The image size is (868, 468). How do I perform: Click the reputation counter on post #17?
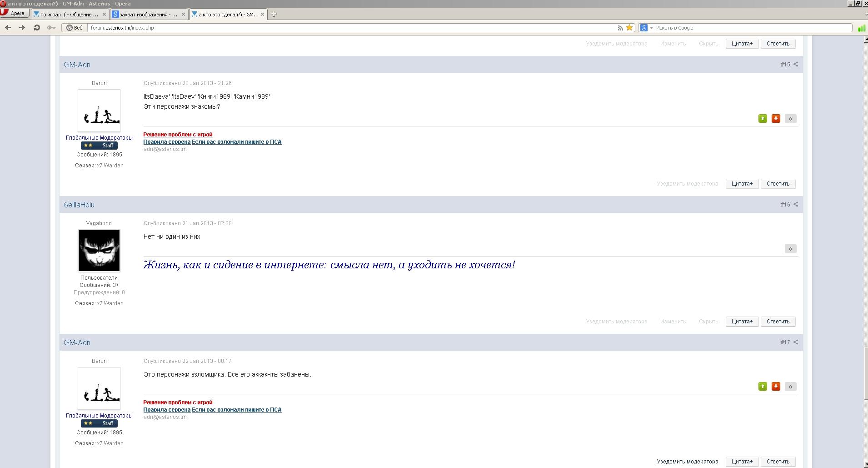point(790,387)
